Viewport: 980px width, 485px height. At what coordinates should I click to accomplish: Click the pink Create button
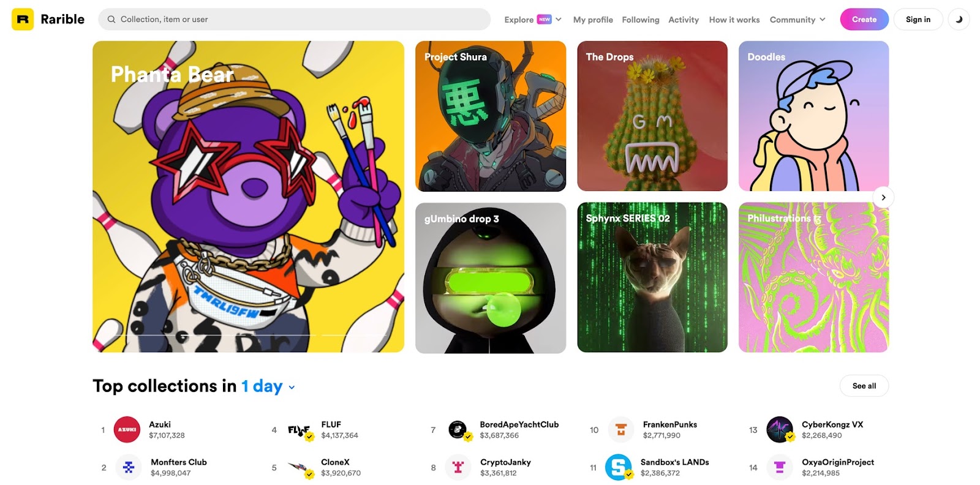coord(864,20)
